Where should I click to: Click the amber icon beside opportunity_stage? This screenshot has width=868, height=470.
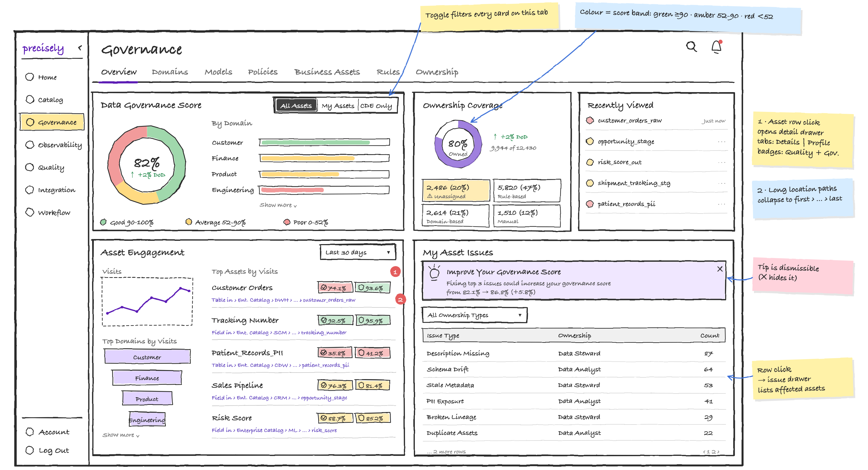[590, 141]
